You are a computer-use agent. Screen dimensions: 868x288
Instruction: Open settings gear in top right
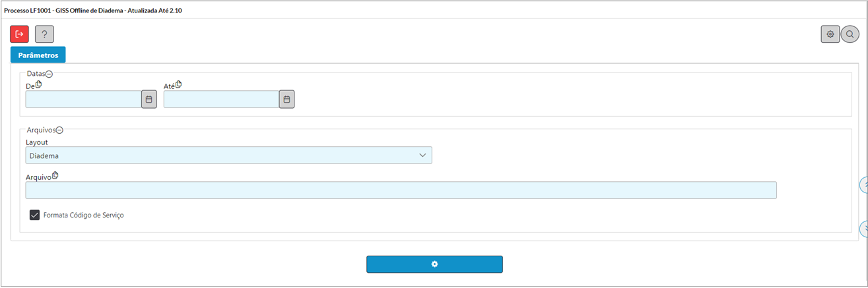click(830, 34)
